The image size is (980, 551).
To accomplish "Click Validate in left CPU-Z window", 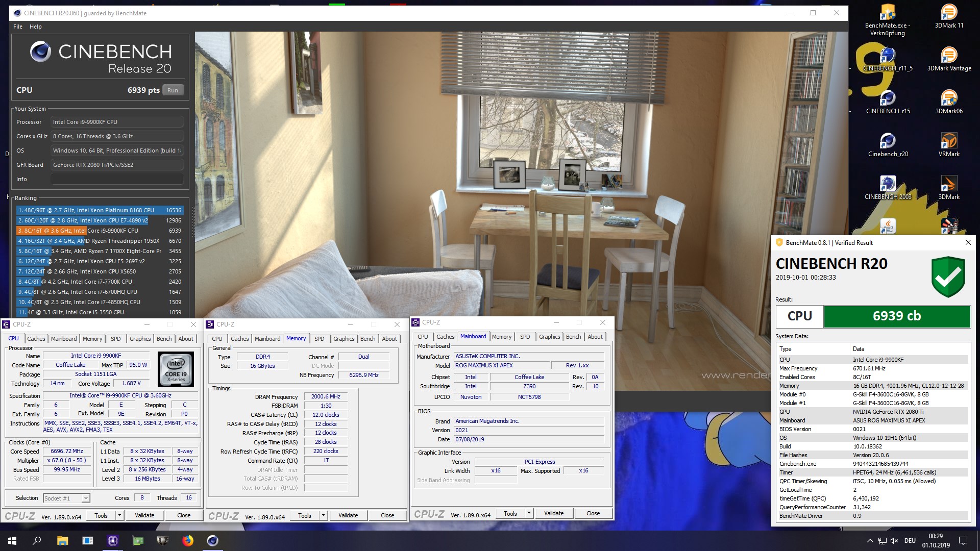I will click(144, 515).
